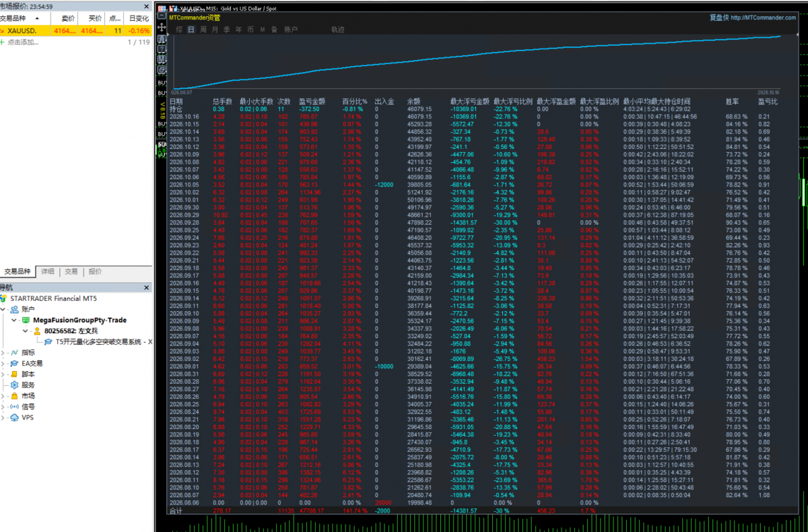Switch to the 报价 tab
The width and height of the screenshot is (808, 532).
pyautogui.click(x=96, y=272)
